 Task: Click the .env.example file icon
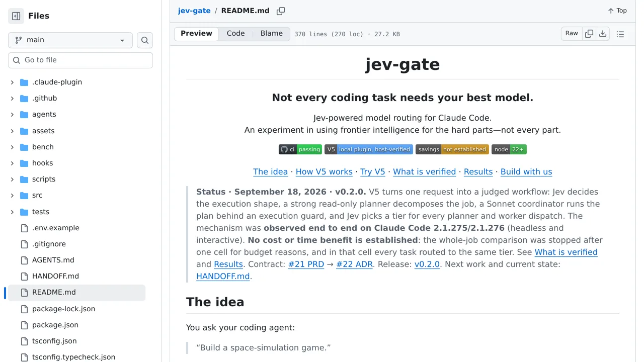point(24,228)
